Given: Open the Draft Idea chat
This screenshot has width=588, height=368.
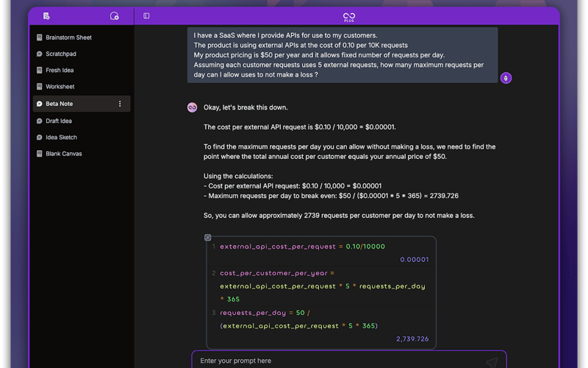Looking at the screenshot, I should coord(82,121).
